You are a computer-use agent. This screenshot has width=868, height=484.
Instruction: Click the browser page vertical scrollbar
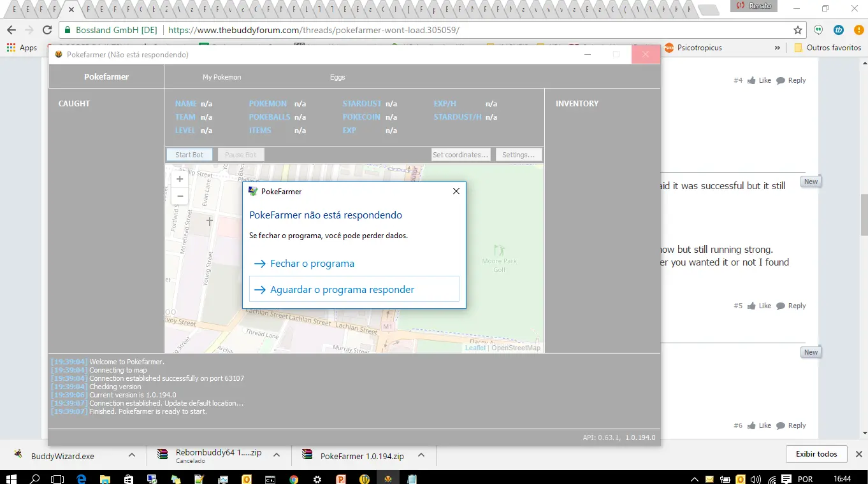(x=864, y=215)
